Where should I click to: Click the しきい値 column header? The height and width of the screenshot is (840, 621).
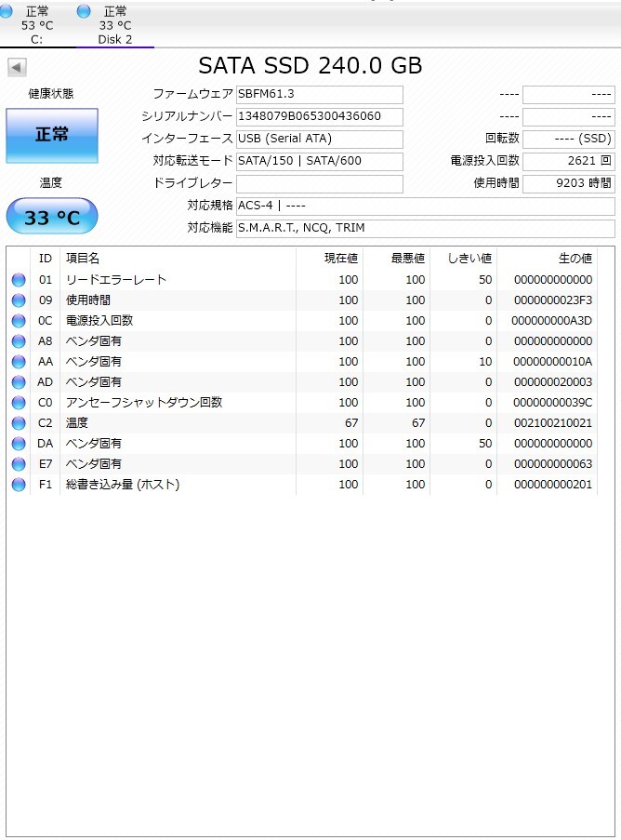(x=464, y=259)
